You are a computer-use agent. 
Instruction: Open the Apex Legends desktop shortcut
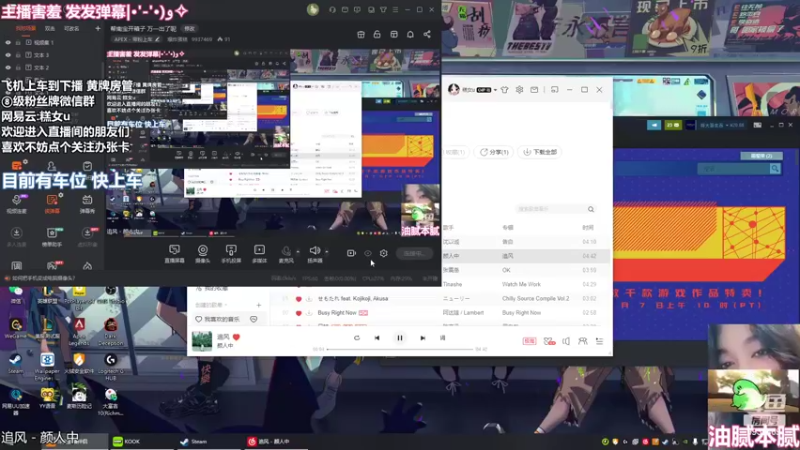[x=79, y=332]
